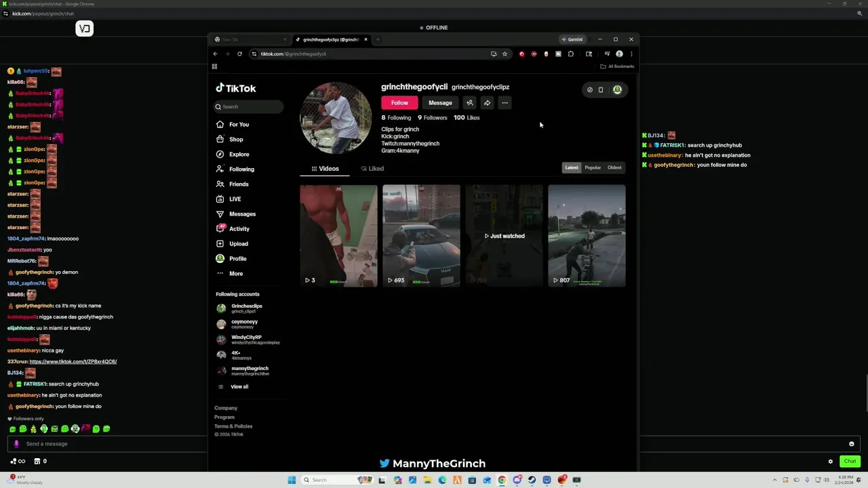Open the ceymoneyy followed account
The width and height of the screenshot is (868, 488).
(244, 324)
